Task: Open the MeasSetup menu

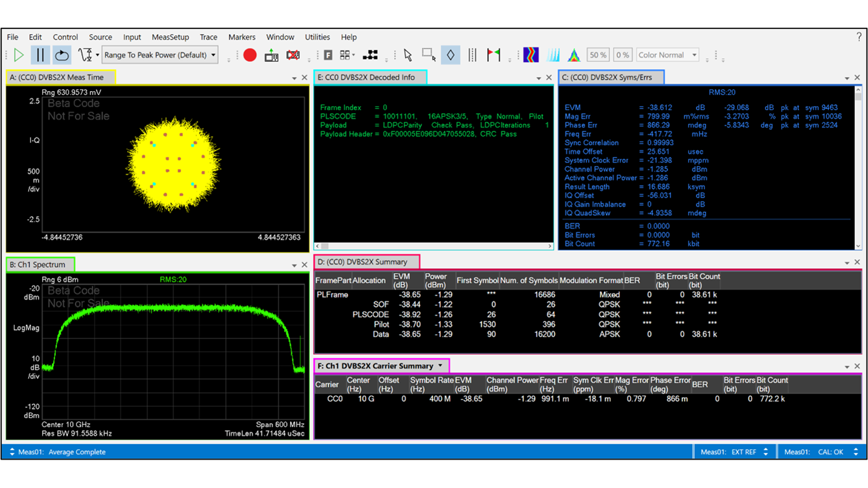Action: (x=170, y=37)
